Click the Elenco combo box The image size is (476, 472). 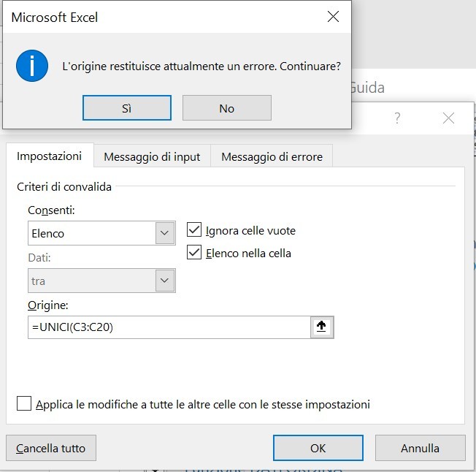pos(101,233)
